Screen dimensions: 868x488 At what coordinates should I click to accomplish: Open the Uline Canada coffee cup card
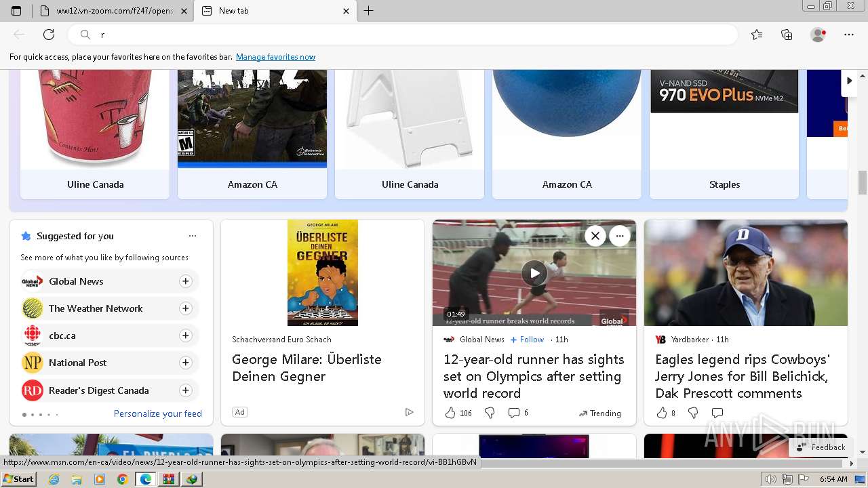[x=95, y=134]
